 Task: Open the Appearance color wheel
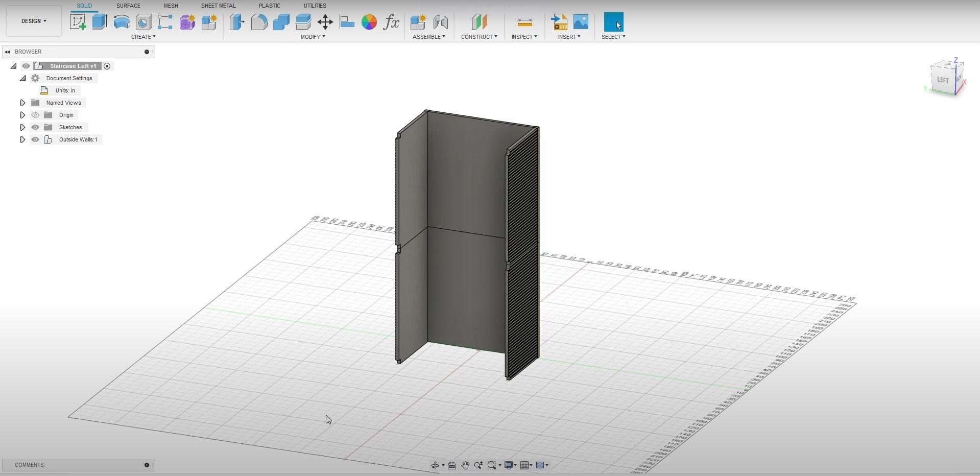coord(369,22)
